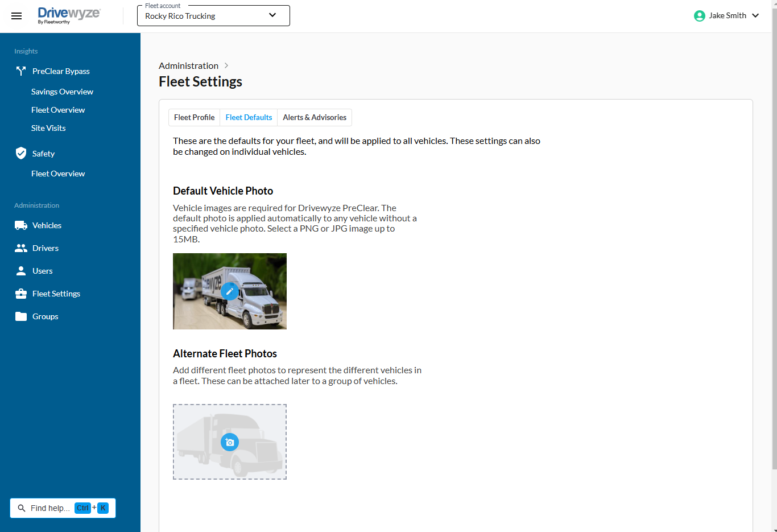Select the Fleet Defaults tab
The height and width of the screenshot is (532, 777).
click(x=249, y=117)
